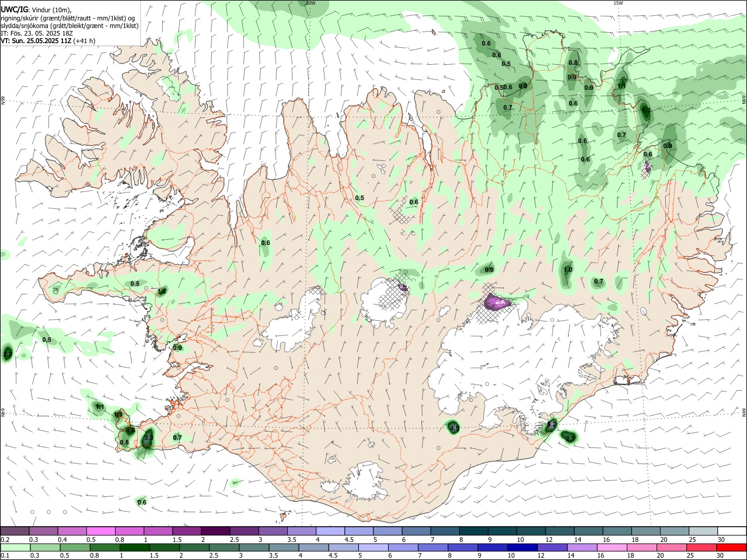Select the bright magenta swatch starting at 0.5, top row
The height and width of the screenshot is (560, 747).
tap(100, 531)
